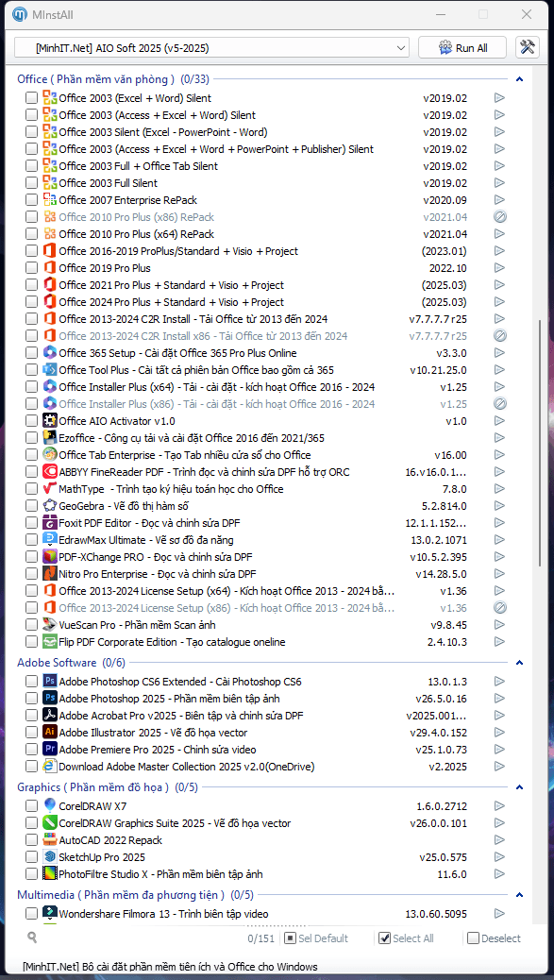This screenshot has width=554, height=980.
Task: Tick Office Tab Enterprise checkbox
Action: (31, 454)
